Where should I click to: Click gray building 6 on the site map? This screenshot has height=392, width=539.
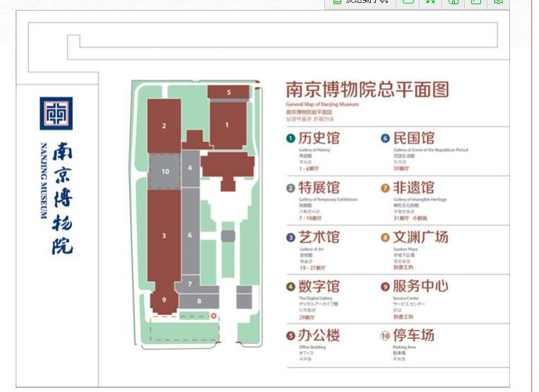tap(189, 233)
